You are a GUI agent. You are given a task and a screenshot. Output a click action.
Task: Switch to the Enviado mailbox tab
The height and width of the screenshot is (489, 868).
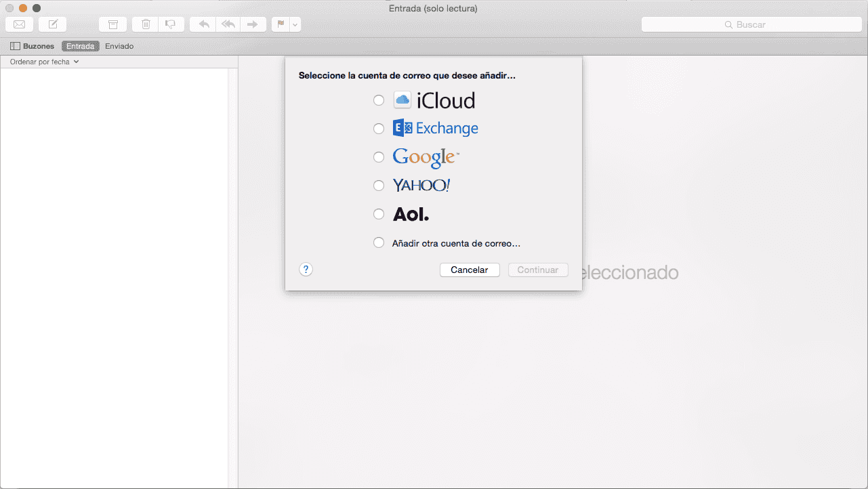(x=119, y=46)
